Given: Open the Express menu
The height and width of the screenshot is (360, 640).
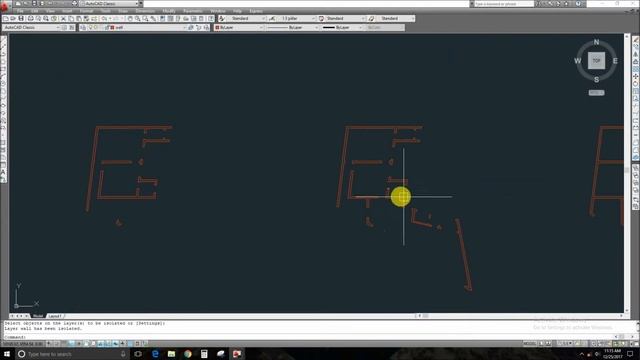Looking at the screenshot, I should pyautogui.click(x=256, y=11).
